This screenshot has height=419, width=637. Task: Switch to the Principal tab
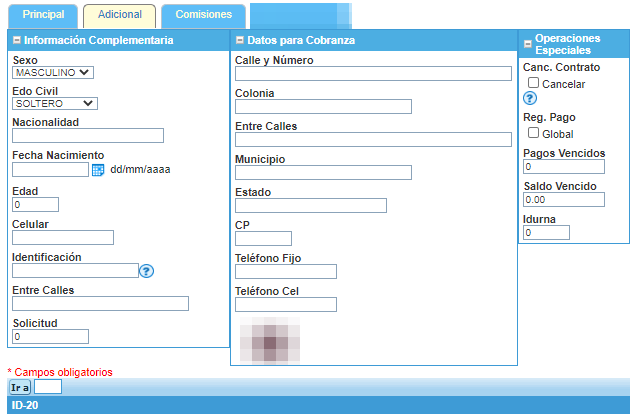(x=43, y=15)
